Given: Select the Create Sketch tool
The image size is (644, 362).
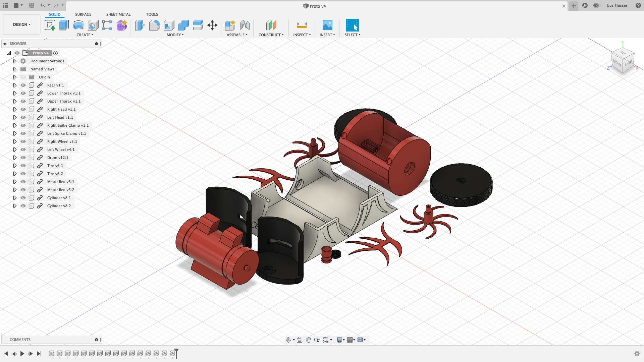Looking at the screenshot, I should click(50, 25).
